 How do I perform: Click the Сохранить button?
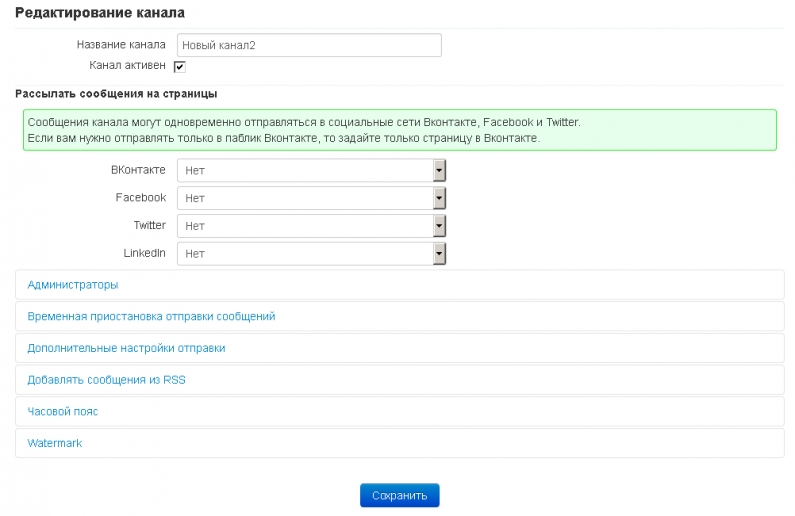(400, 495)
